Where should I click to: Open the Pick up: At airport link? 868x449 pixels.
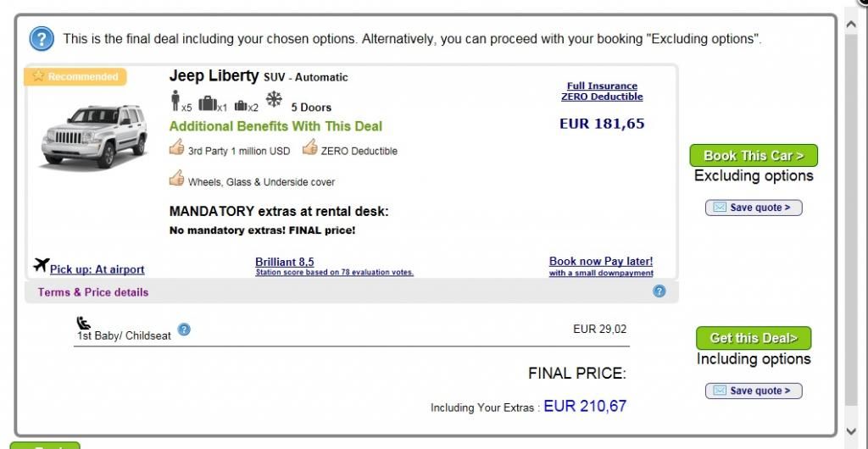97,269
